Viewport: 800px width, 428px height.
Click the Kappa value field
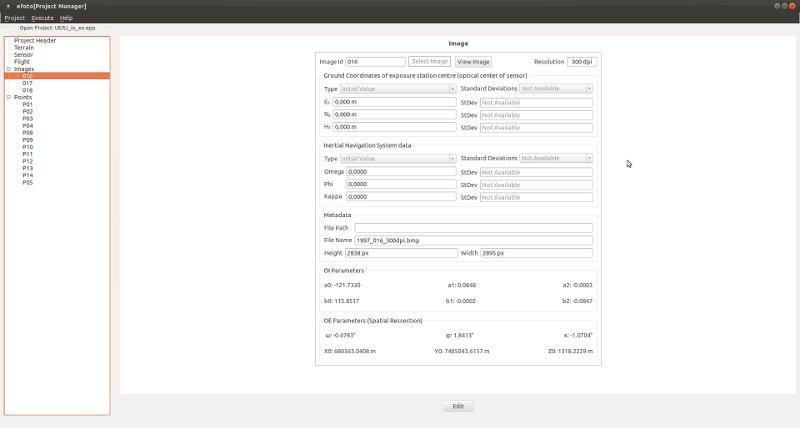coord(401,196)
